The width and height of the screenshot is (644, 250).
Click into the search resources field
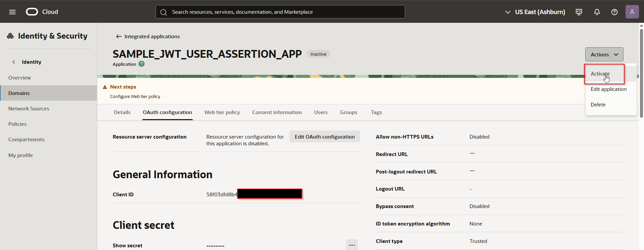click(280, 12)
